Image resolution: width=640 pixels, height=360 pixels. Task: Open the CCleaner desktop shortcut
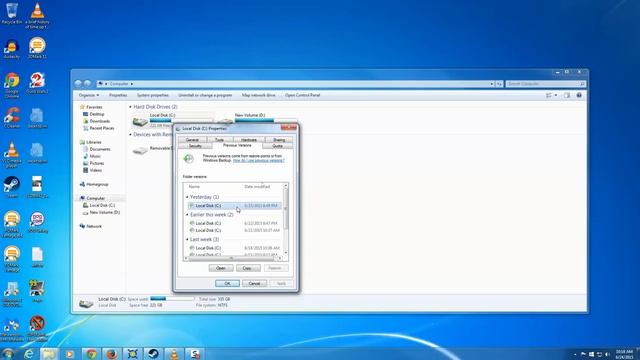12,118
